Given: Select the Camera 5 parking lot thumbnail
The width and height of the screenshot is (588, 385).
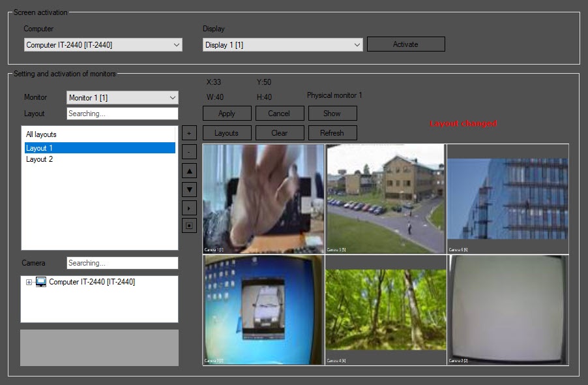Looking at the screenshot, I should (385, 198).
